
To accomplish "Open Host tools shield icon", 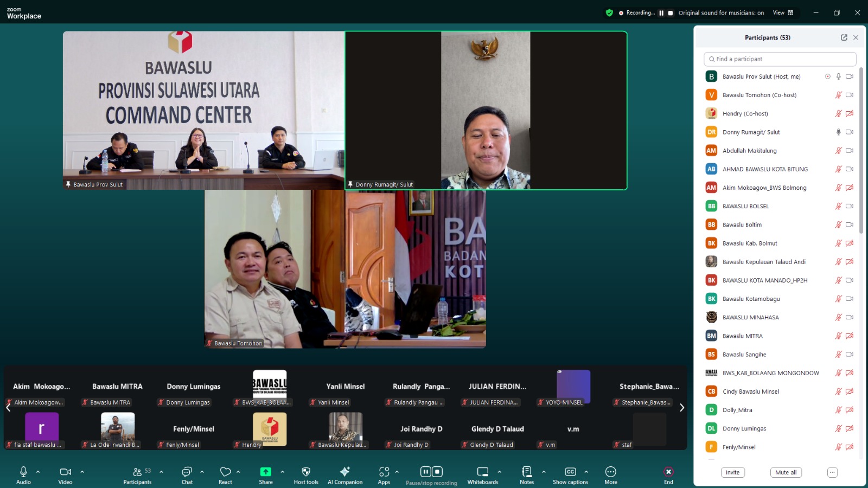I will pos(306,472).
